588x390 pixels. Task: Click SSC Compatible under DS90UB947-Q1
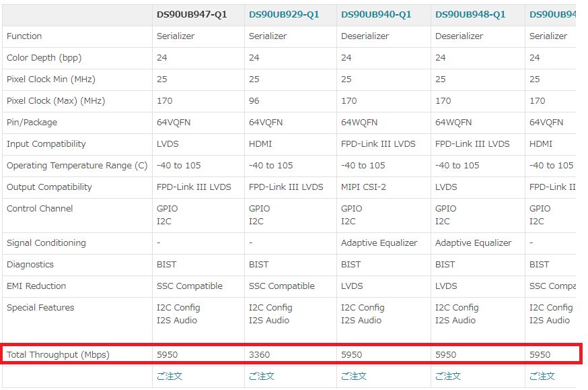pos(190,286)
